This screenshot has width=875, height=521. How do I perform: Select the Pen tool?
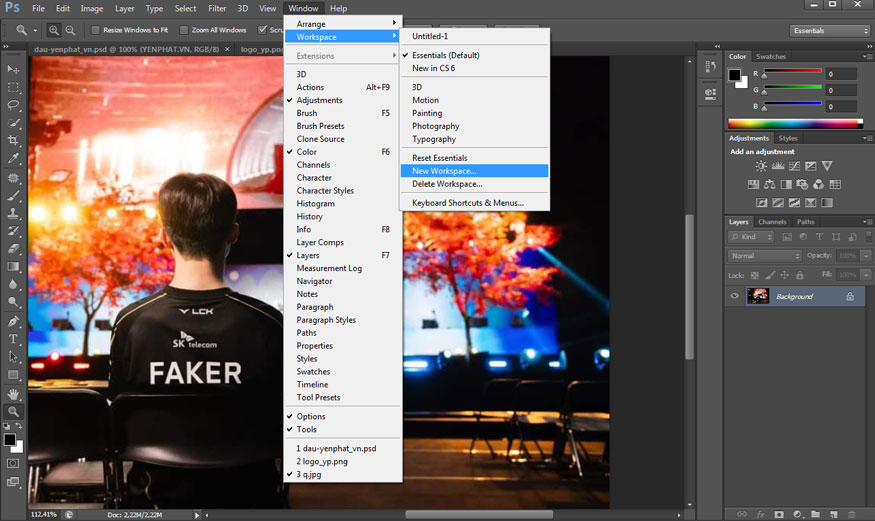click(13, 321)
